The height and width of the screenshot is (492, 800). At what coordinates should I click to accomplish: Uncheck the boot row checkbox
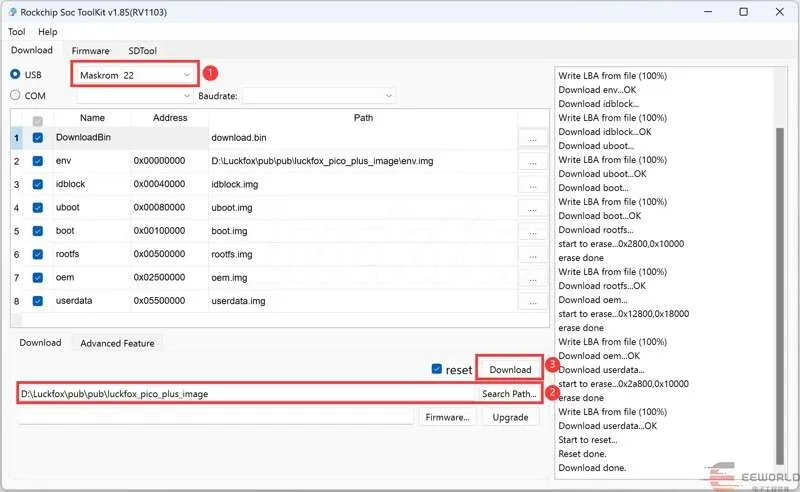[x=38, y=231]
